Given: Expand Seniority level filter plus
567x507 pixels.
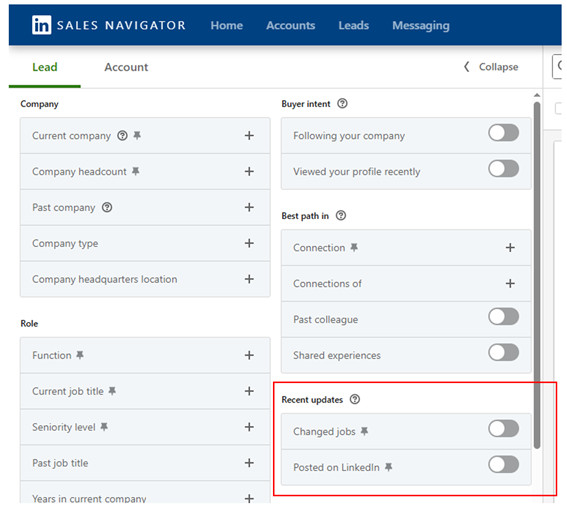Looking at the screenshot, I should coord(249,427).
